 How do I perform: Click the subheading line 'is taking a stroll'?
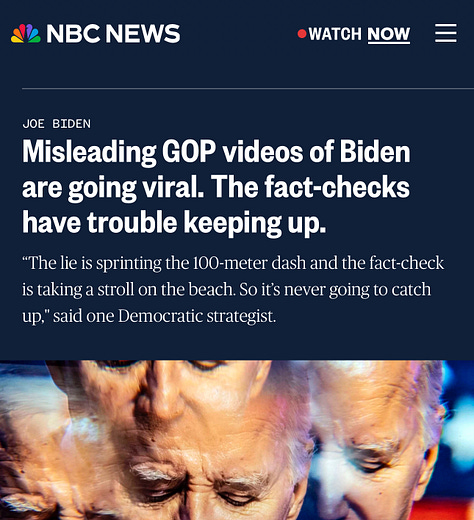coord(226,290)
